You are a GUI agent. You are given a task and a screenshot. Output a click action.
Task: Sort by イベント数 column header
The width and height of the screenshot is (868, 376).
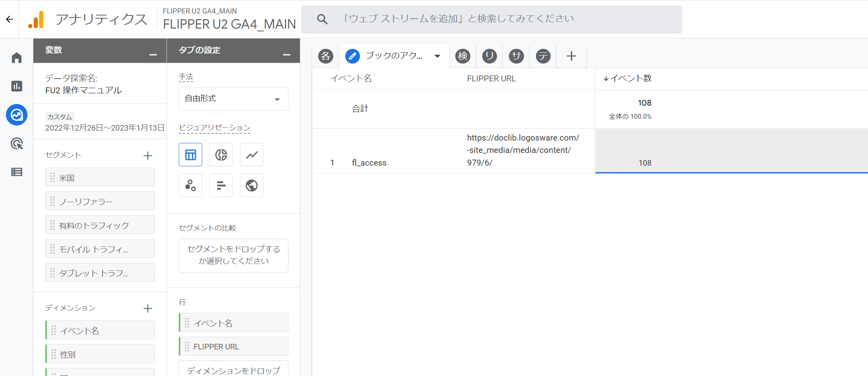(627, 79)
